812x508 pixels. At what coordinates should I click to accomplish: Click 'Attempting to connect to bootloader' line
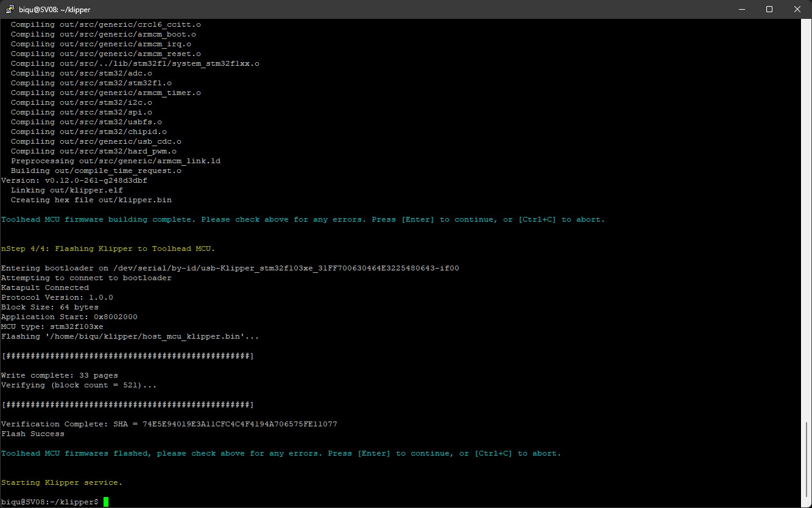(x=86, y=278)
